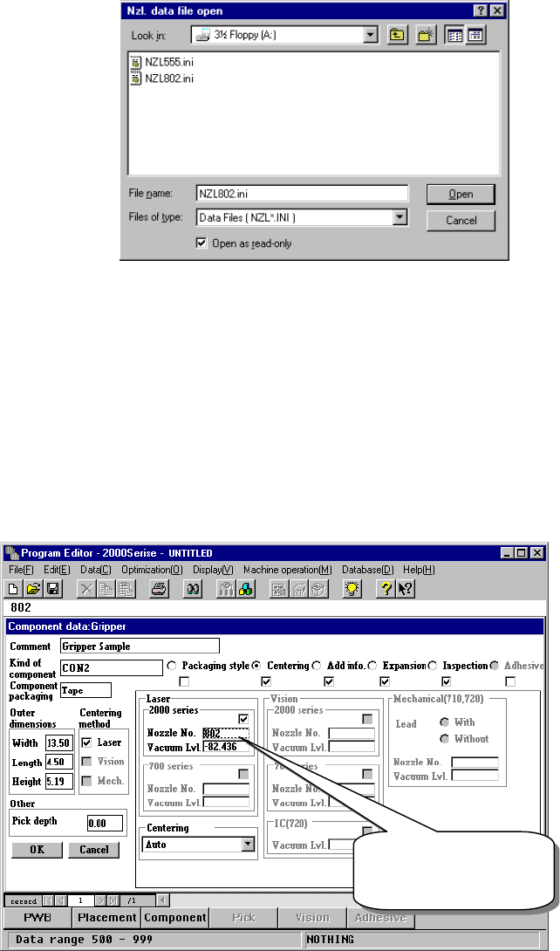Toggle the checkbox below Inspection

447,681
